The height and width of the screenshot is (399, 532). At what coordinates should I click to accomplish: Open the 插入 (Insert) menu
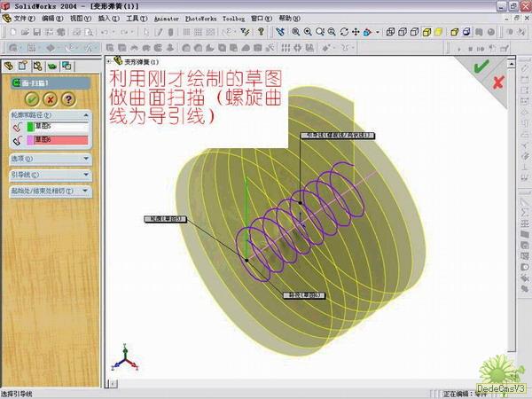click(x=108, y=18)
